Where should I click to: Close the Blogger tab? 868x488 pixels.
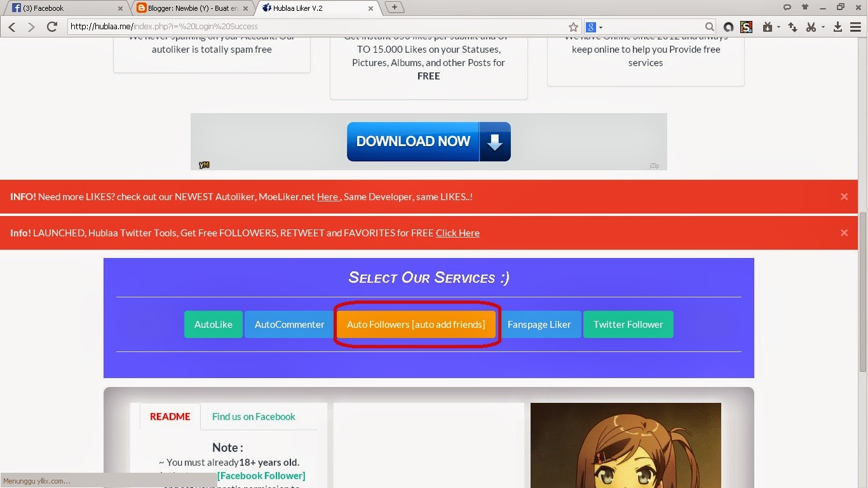click(245, 8)
